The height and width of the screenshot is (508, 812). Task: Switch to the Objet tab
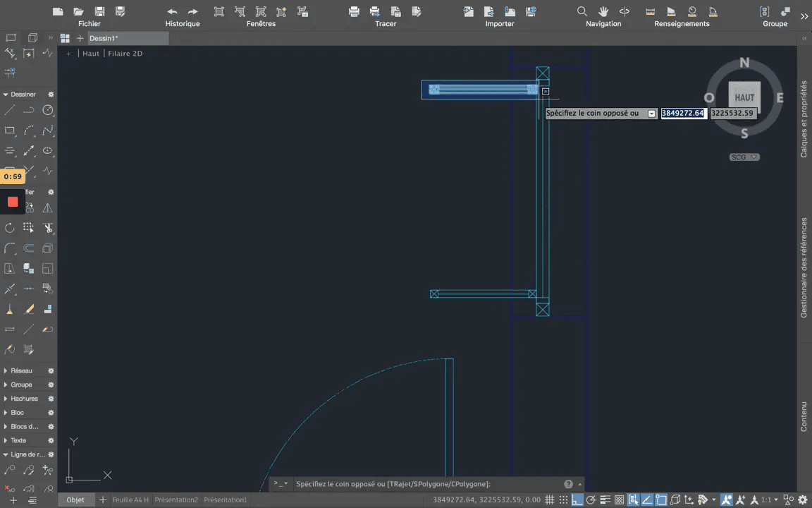point(75,500)
